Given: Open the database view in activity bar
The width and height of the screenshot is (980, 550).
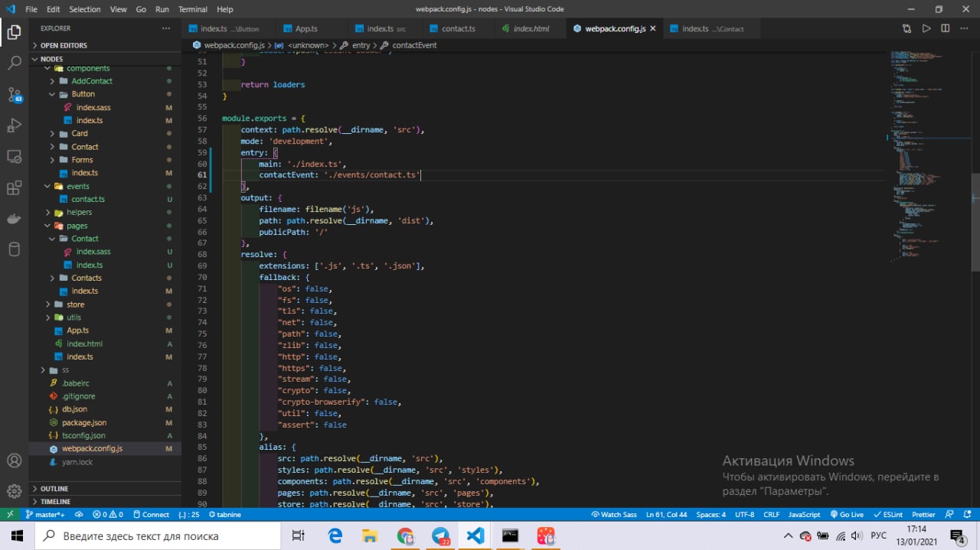Looking at the screenshot, I should pyautogui.click(x=14, y=249).
